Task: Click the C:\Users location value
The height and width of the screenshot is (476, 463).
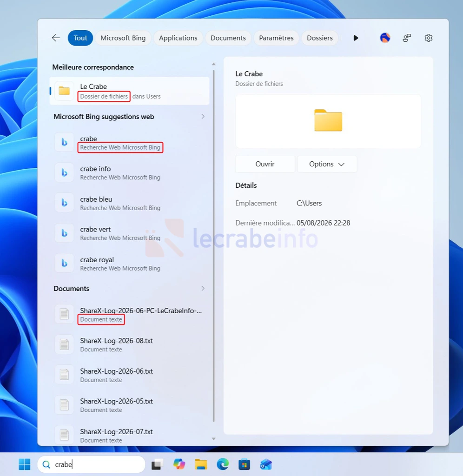Action: pyautogui.click(x=309, y=203)
